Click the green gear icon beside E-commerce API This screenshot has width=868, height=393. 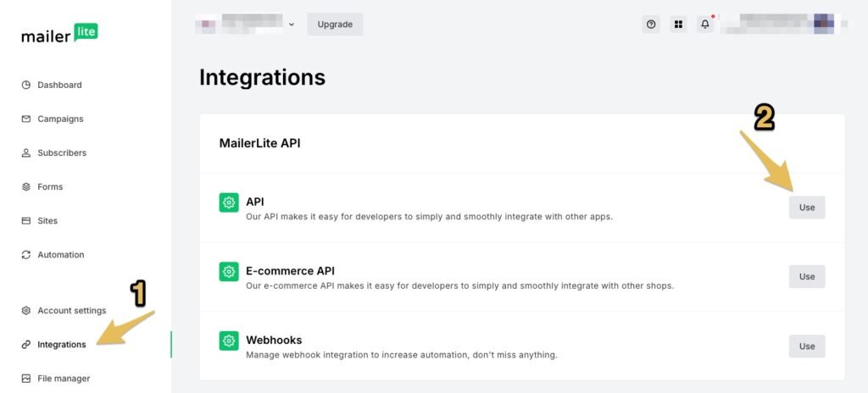pos(229,272)
